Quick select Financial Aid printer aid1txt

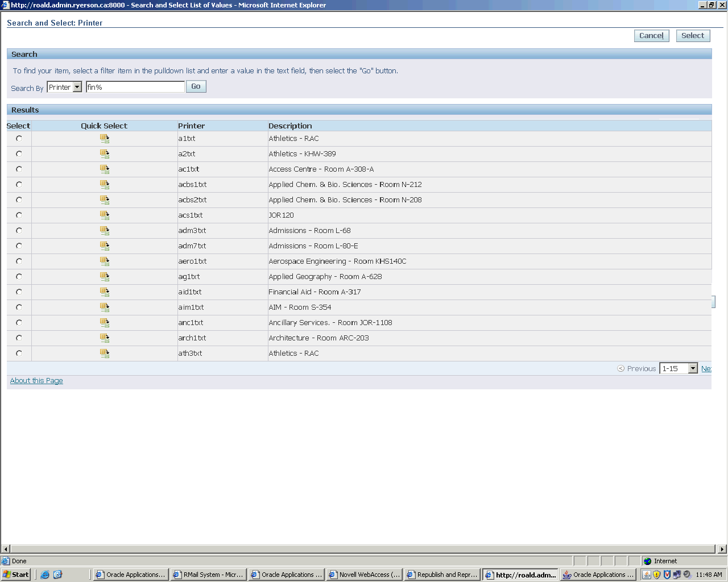pyautogui.click(x=105, y=292)
